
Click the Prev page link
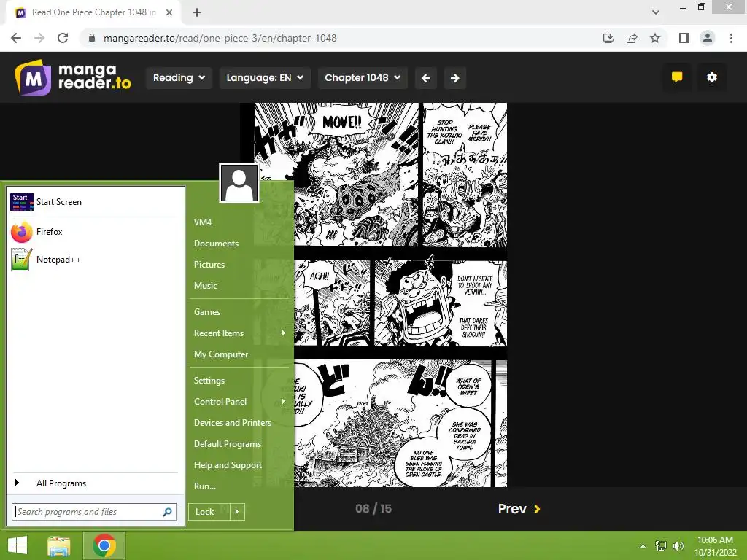[519, 509]
